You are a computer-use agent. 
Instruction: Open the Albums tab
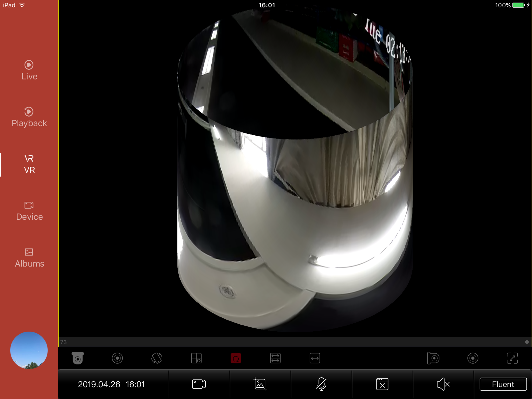[29, 258]
